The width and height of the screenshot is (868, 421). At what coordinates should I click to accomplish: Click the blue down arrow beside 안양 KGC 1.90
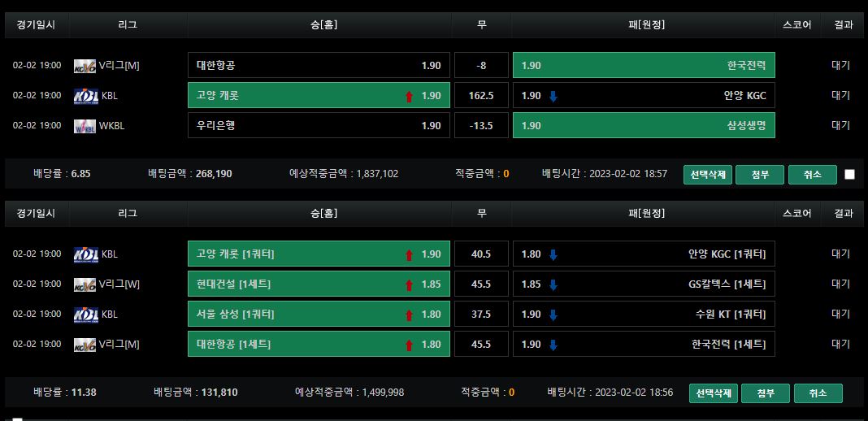pos(553,96)
